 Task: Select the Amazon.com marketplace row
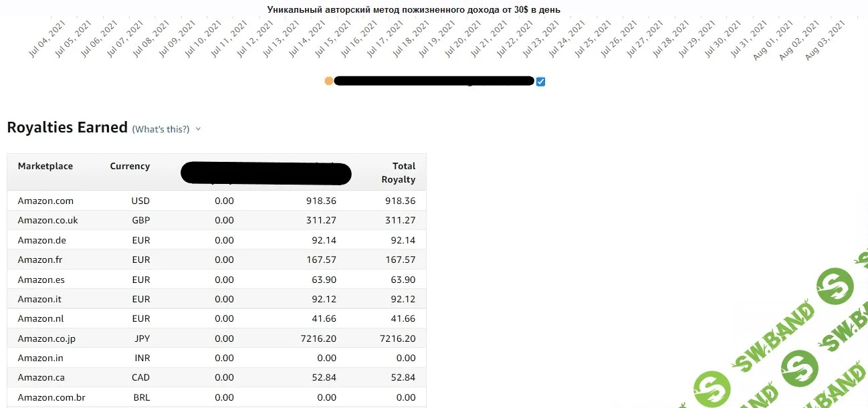coord(45,201)
